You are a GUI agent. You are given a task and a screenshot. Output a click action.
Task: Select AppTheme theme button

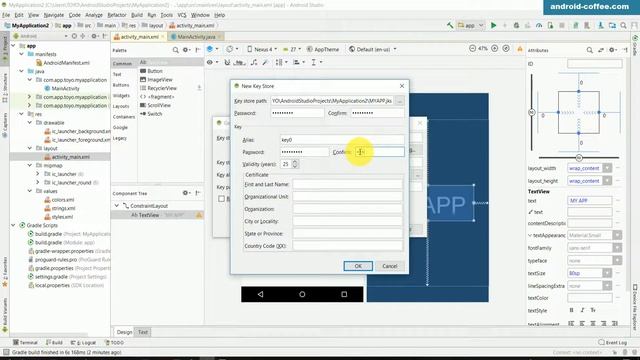click(323, 49)
